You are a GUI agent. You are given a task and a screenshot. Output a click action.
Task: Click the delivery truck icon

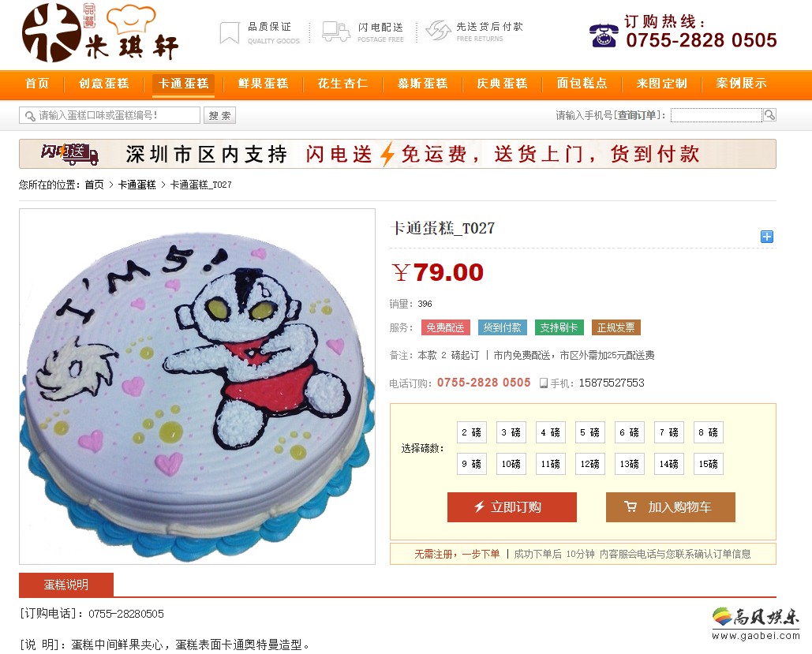pyautogui.click(x=335, y=32)
